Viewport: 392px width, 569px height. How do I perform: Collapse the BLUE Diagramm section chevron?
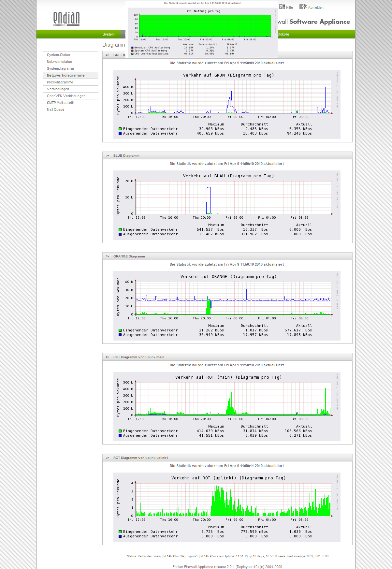pyautogui.click(x=108, y=156)
